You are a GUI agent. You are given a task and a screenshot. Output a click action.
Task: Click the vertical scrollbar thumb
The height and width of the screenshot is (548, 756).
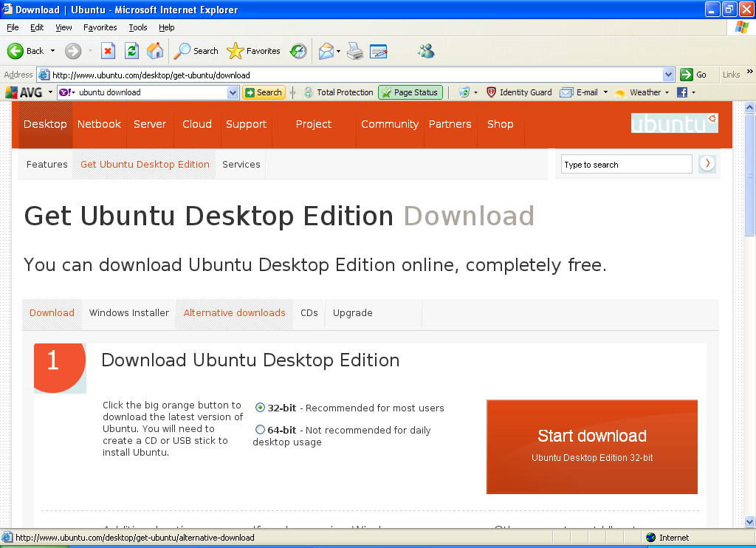pyautogui.click(x=749, y=176)
